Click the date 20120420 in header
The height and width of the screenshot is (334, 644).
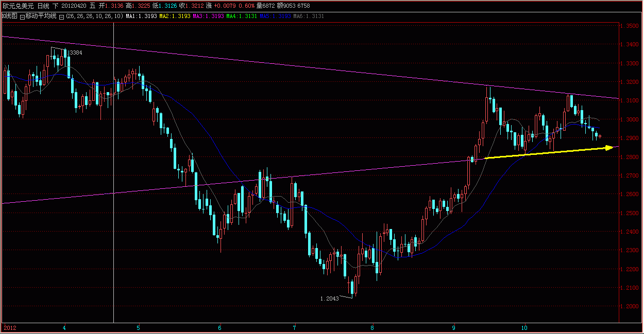[74, 6]
